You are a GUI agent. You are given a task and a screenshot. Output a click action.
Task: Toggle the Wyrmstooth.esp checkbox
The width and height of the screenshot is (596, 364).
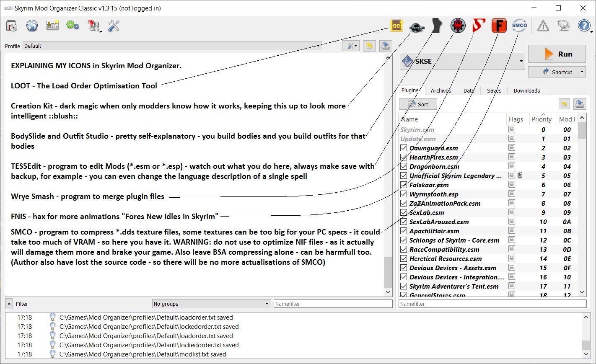(404, 194)
